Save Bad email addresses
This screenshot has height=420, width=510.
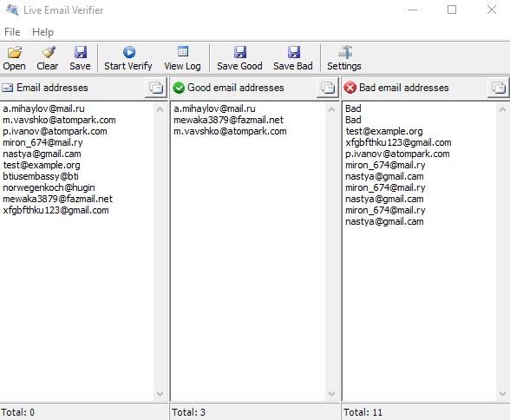point(293,58)
